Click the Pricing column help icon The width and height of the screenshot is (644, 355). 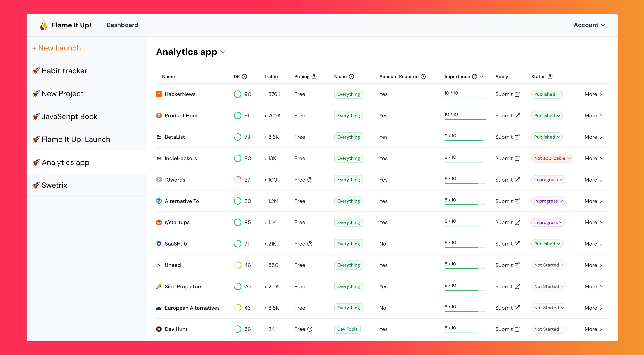[x=314, y=76]
